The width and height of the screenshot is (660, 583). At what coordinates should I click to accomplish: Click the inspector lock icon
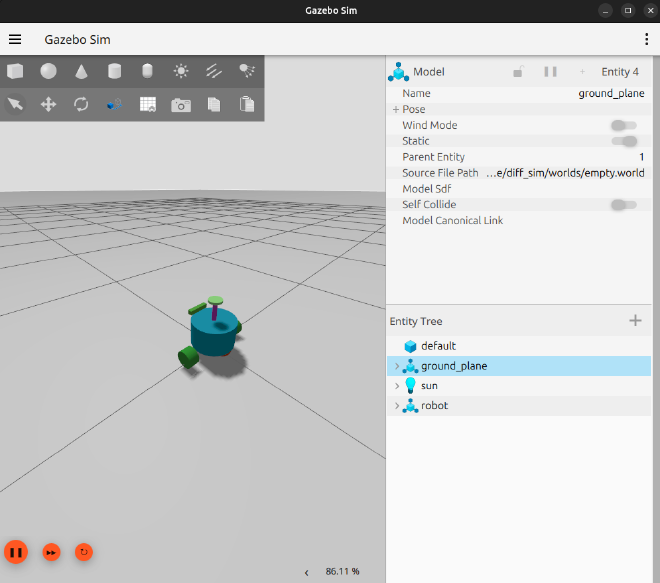(518, 72)
